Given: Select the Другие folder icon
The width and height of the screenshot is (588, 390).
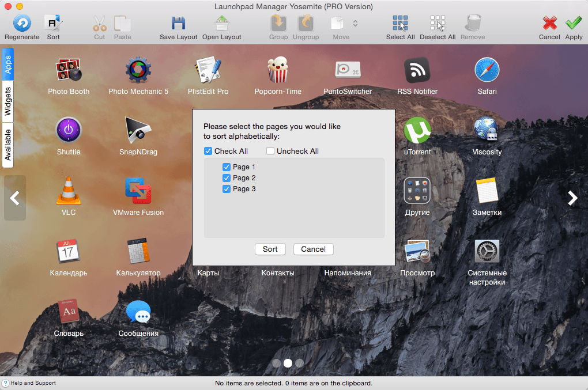Looking at the screenshot, I should (417, 191).
